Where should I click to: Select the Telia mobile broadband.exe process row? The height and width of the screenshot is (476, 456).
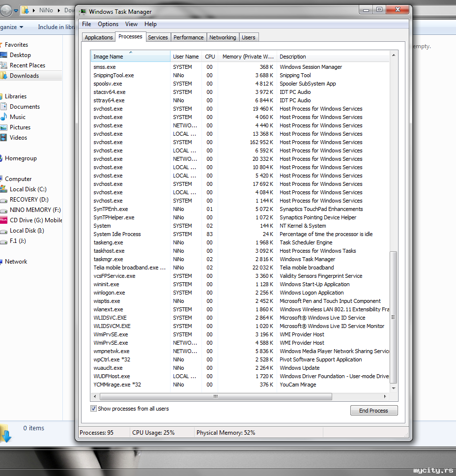tap(240, 268)
